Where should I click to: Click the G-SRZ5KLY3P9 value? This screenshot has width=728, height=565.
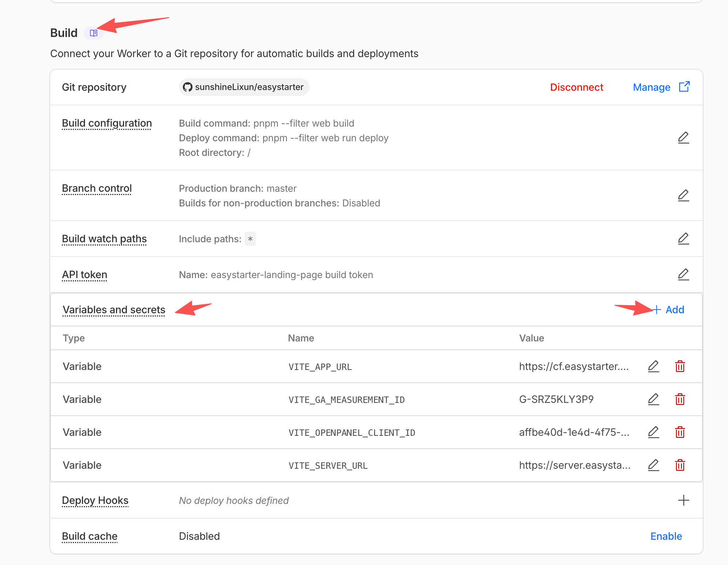[x=556, y=399]
